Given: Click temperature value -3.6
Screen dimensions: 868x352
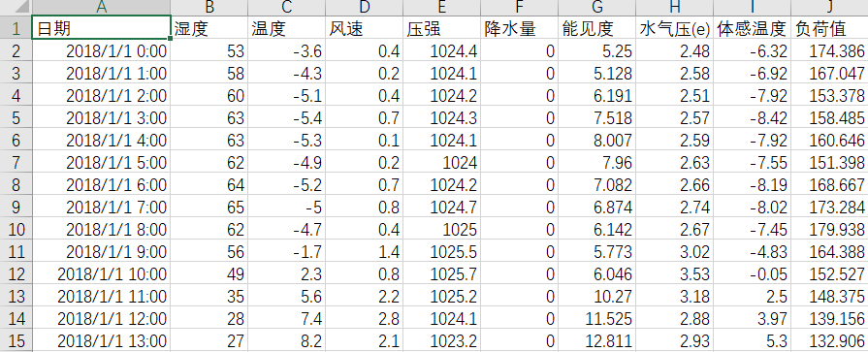Looking at the screenshot, I should tap(287, 51).
